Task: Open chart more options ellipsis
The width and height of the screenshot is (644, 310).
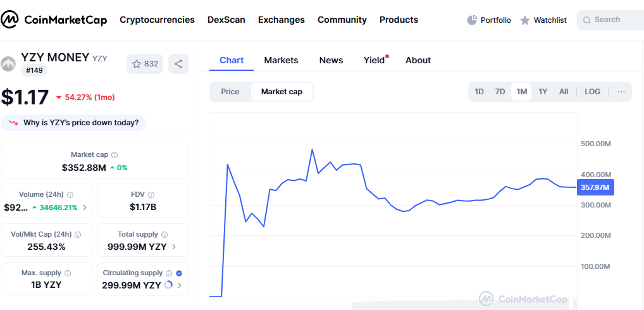Action: pyautogui.click(x=621, y=92)
